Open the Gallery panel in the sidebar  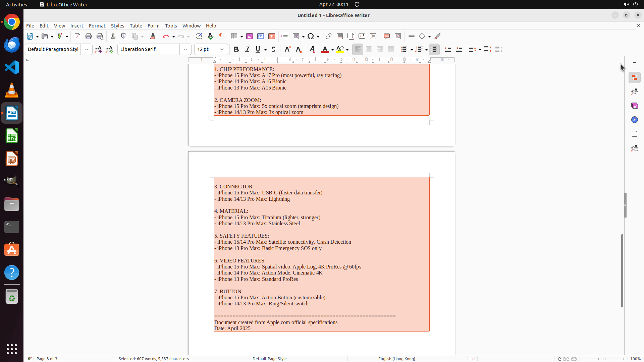(634, 106)
